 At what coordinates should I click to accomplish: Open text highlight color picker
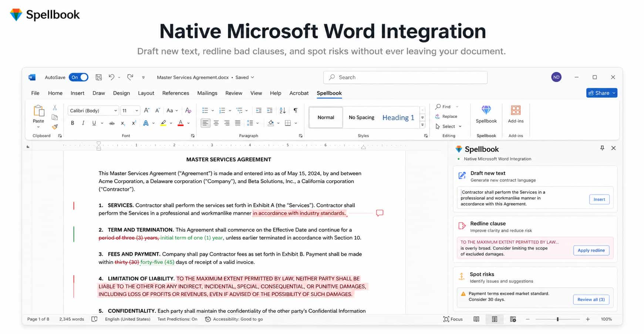(x=171, y=123)
